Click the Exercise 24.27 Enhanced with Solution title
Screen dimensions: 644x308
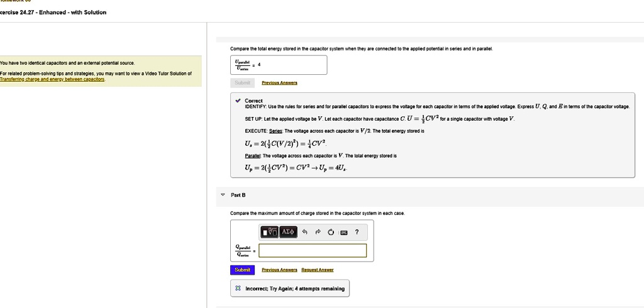[x=53, y=13]
